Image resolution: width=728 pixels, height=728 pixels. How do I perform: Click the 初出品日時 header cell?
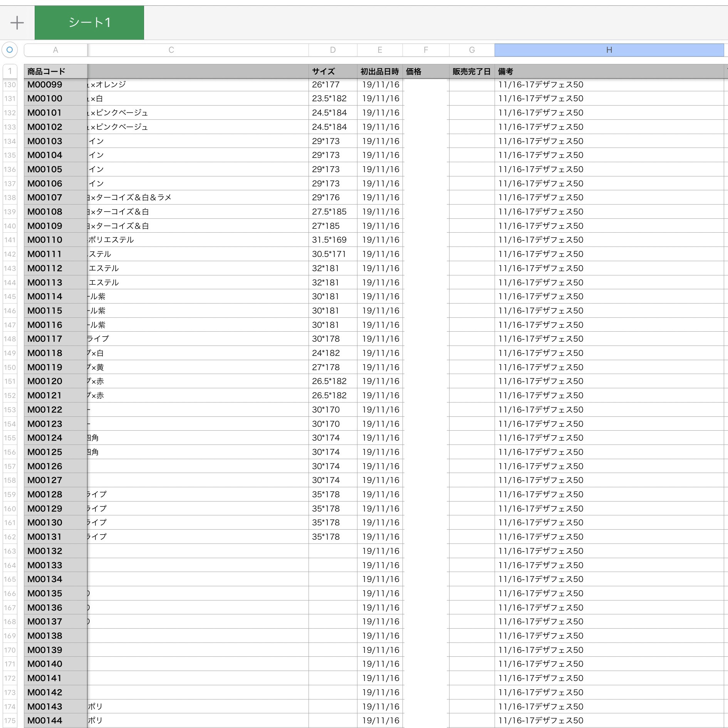click(x=380, y=71)
